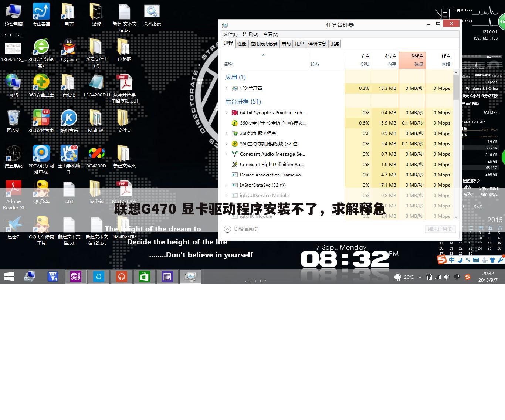
Task: Open Adobe Reader XI shortcut
Action: click(x=14, y=195)
